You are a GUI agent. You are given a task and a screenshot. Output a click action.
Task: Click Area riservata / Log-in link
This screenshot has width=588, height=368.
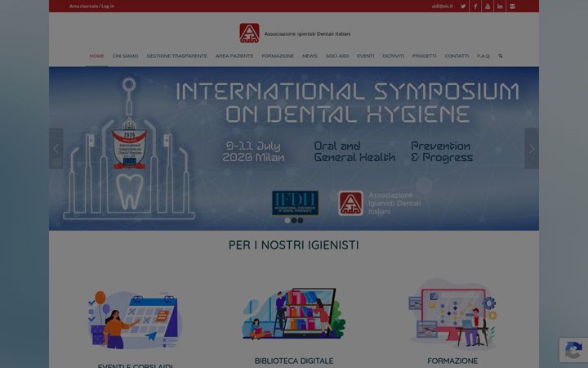tap(91, 6)
